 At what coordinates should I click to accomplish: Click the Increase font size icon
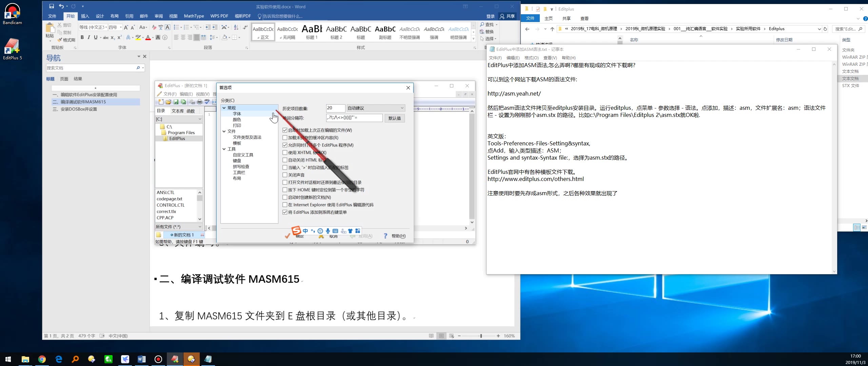126,27
